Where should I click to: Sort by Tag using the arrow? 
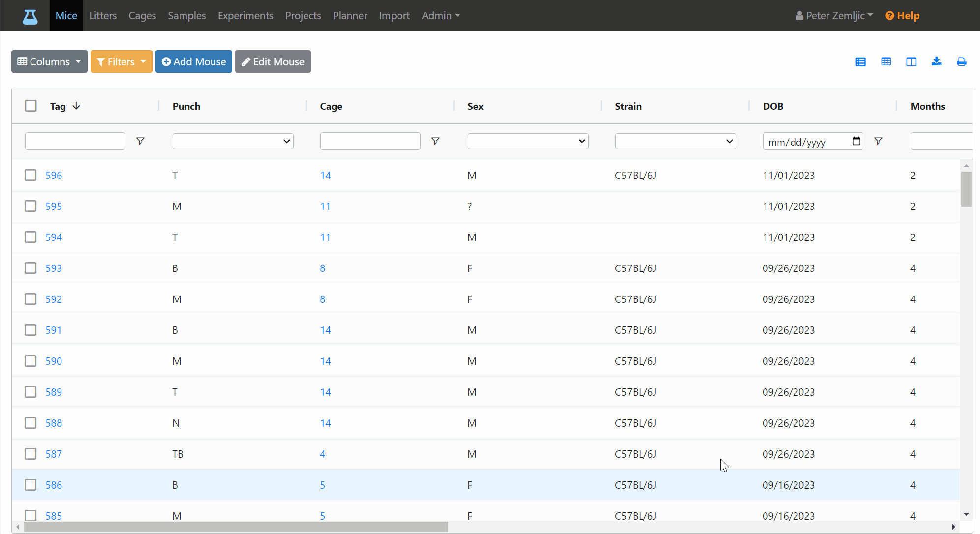point(76,106)
